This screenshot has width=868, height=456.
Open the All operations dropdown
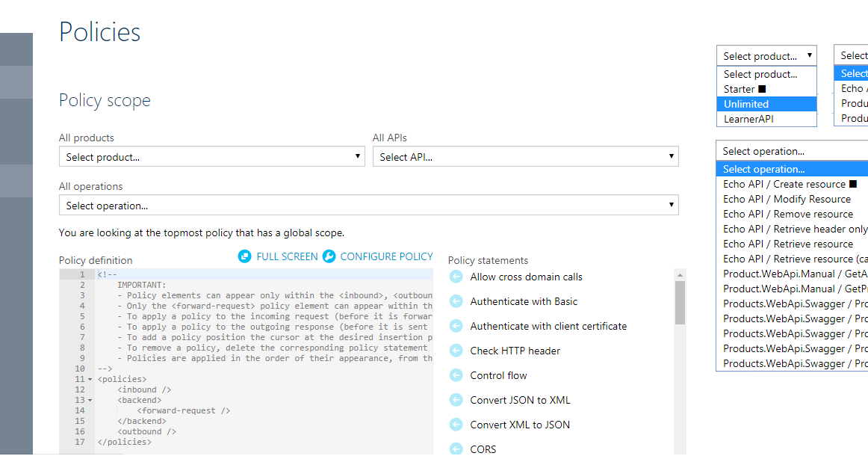pos(368,205)
